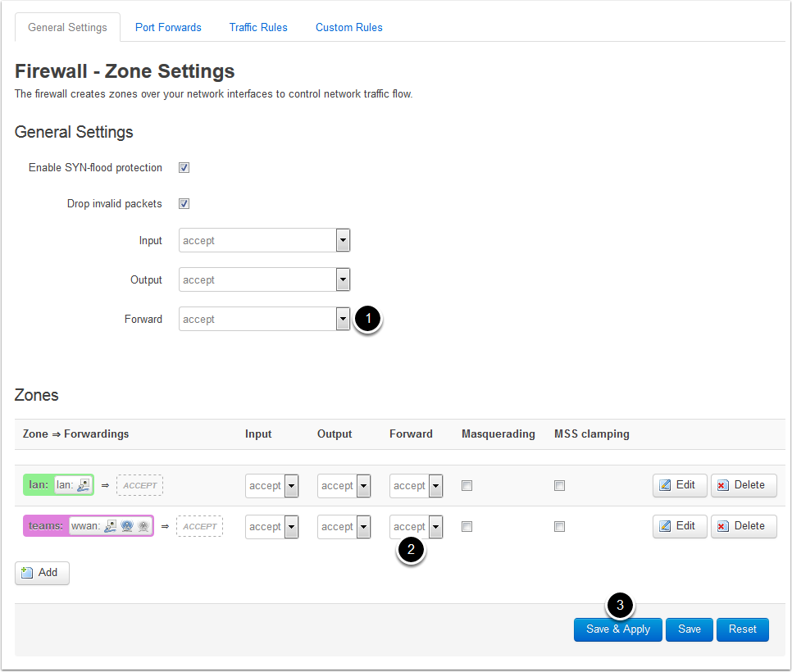Image resolution: width=792 pixels, height=672 pixels.
Task: Enable Masquerading for teams zone
Action: [467, 527]
